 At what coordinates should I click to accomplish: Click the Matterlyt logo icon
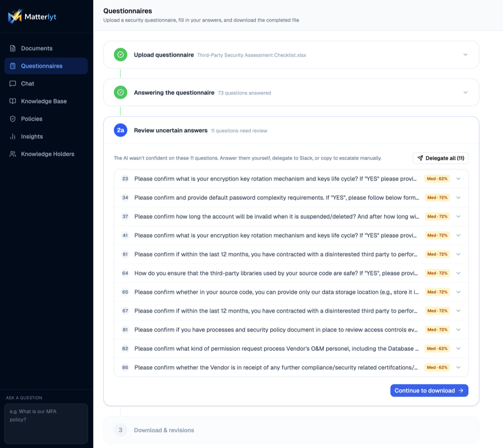[x=15, y=16]
